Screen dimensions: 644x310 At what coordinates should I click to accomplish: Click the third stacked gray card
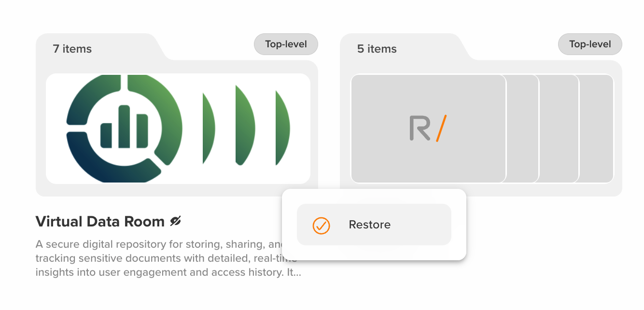coord(559,128)
